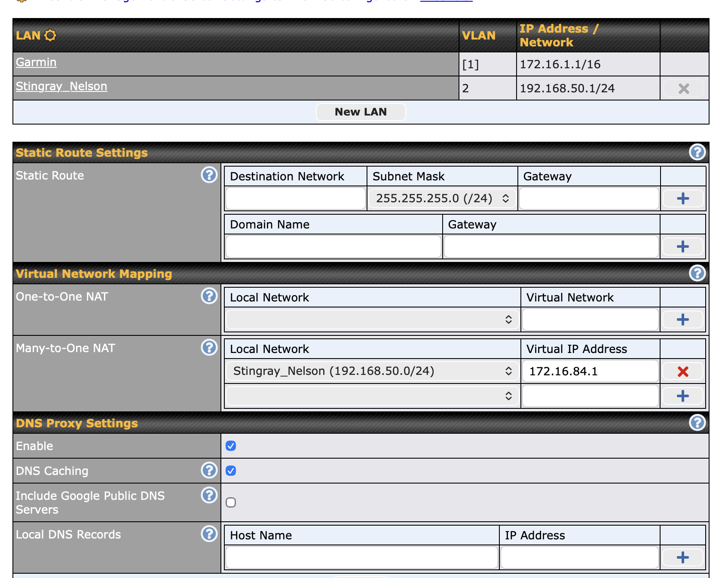The image size is (728, 578).
Task: Click the 172.16.1.1/16 IP address cell
Action: pyautogui.click(x=588, y=64)
